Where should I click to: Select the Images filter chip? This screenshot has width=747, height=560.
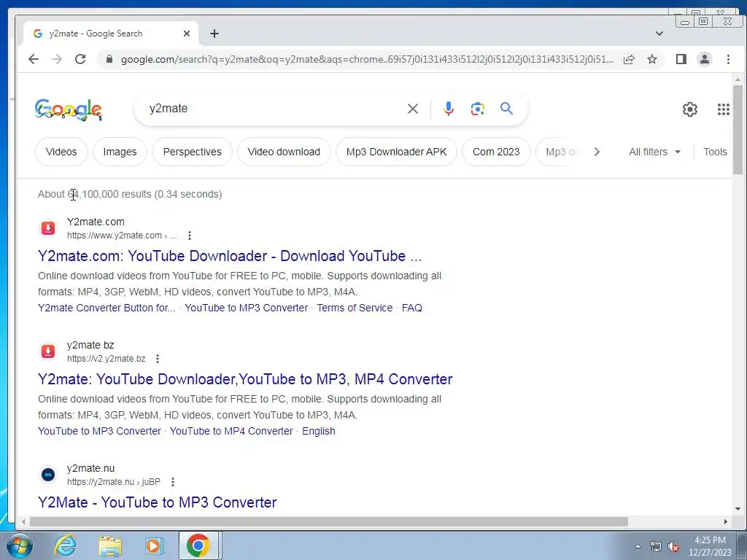pos(120,152)
